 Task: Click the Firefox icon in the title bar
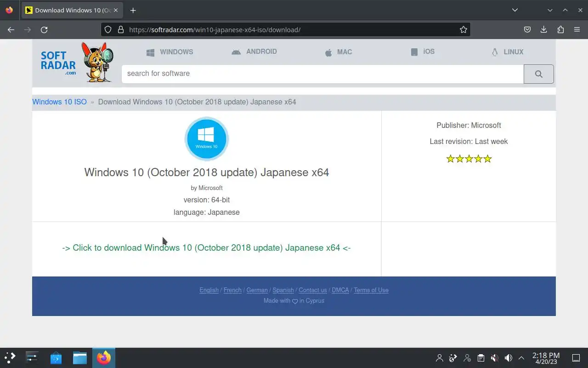[9, 10]
